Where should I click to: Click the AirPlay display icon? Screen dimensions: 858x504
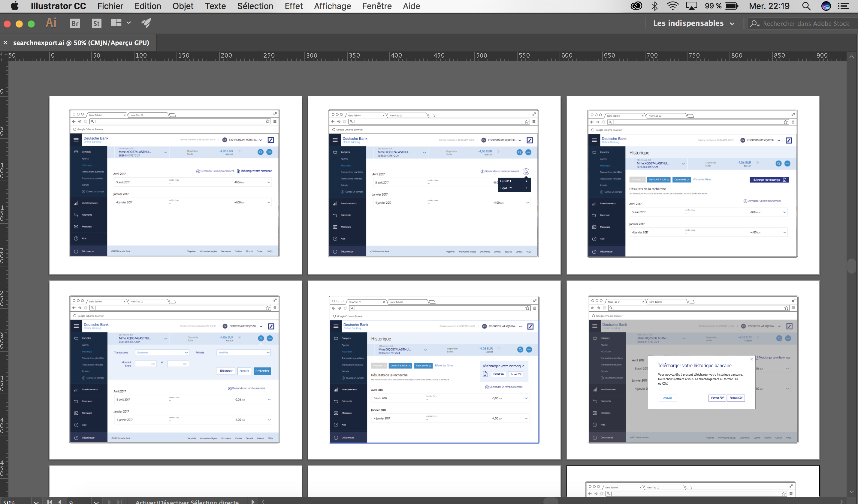point(691,6)
